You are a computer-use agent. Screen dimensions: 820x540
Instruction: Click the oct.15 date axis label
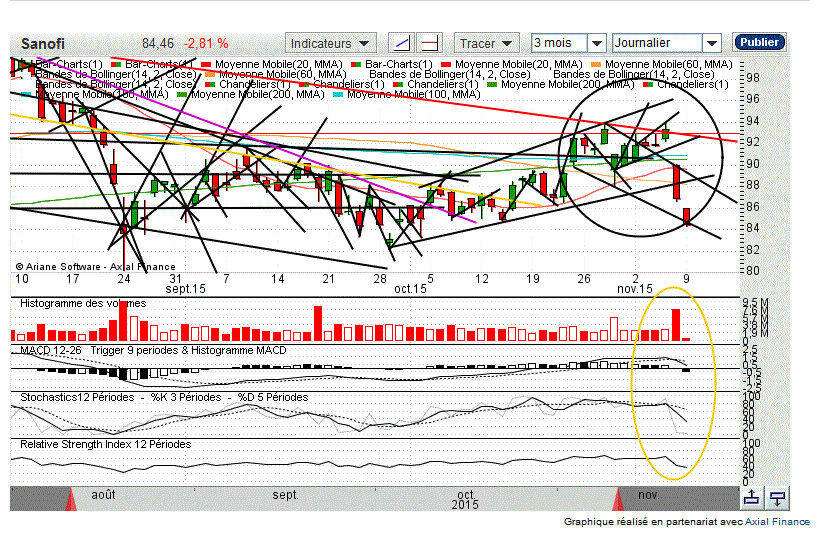[411, 289]
